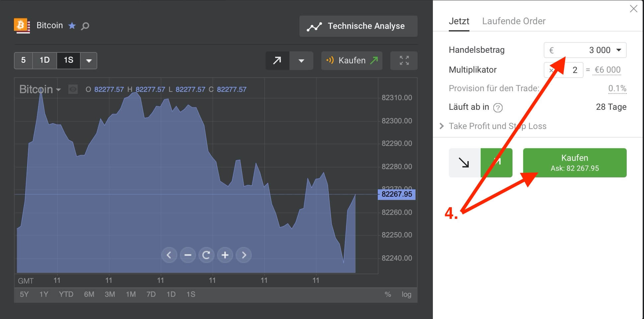Click the green Kaufen order button
This screenshot has width=644, height=319.
point(575,162)
